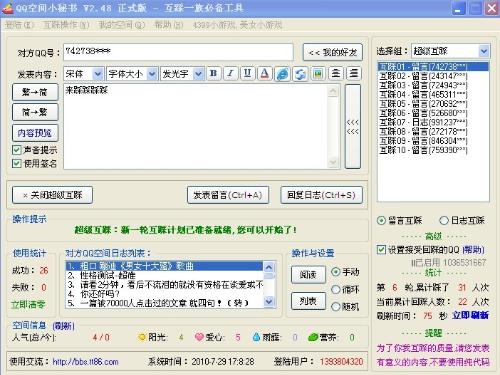This screenshot has width=500, height=375.
Task: Click content box scroll-up arrow
Action: click(x=333, y=91)
